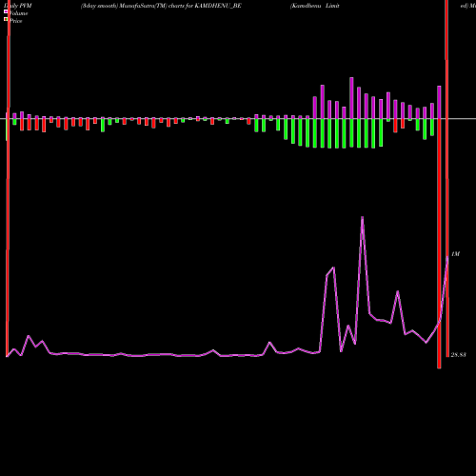The height and width of the screenshot is (476, 476).
Task: Click the 'MunafaSutra(TM) charts for KAMDHENU_BE' heading
Action: (x=181, y=6)
